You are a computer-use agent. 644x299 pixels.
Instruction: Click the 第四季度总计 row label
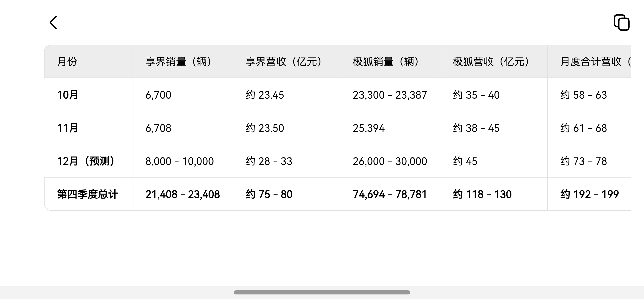(88, 194)
